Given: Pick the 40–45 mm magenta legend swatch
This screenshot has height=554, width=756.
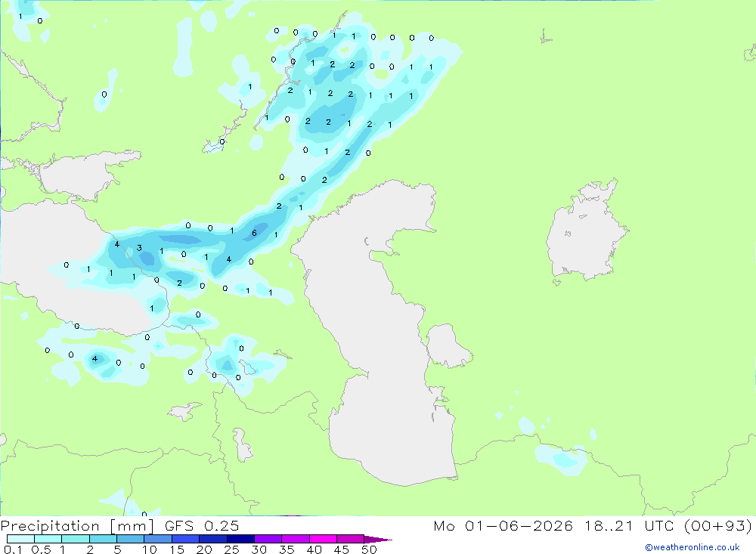Looking at the screenshot, I should click(x=323, y=539).
